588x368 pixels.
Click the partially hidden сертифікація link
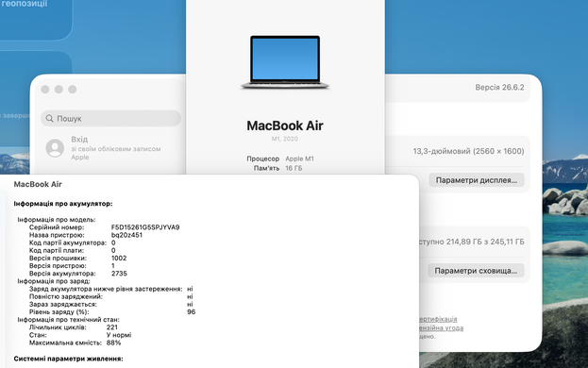pyautogui.click(x=438, y=319)
